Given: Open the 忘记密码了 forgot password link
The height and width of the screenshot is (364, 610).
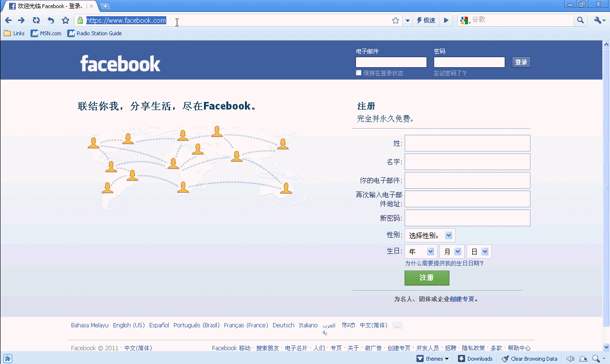Looking at the screenshot, I should click(450, 73).
